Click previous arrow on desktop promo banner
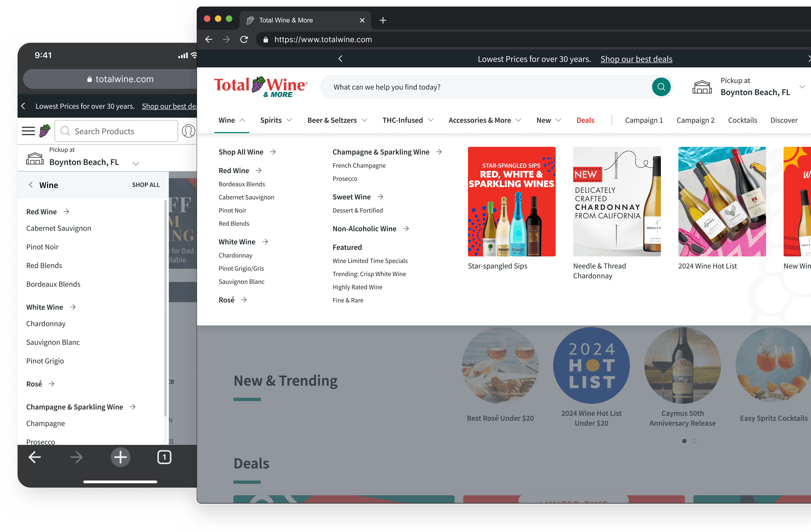This screenshot has width=811, height=532. point(340,59)
